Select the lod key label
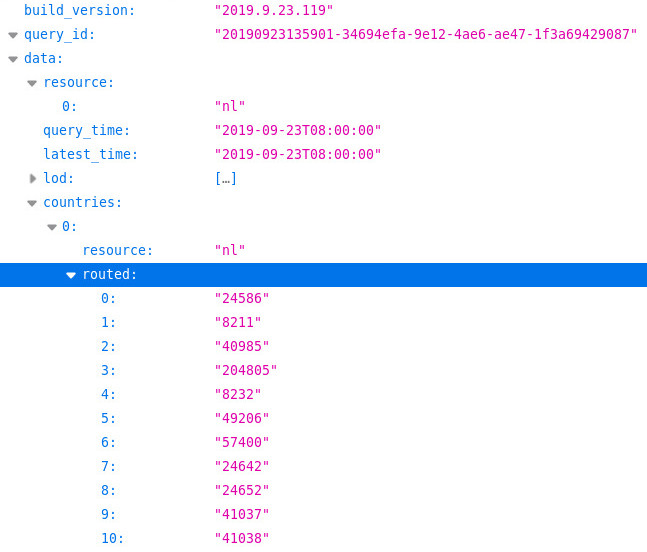The image size is (647, 552). [x=59, y=178]
